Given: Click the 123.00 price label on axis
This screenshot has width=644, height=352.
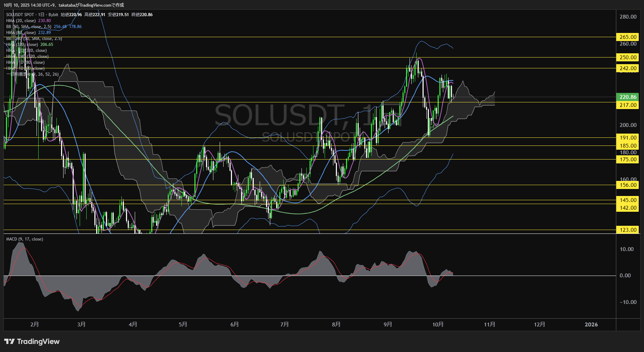Looking at the screenshot, I should click(x=628, y=230).
